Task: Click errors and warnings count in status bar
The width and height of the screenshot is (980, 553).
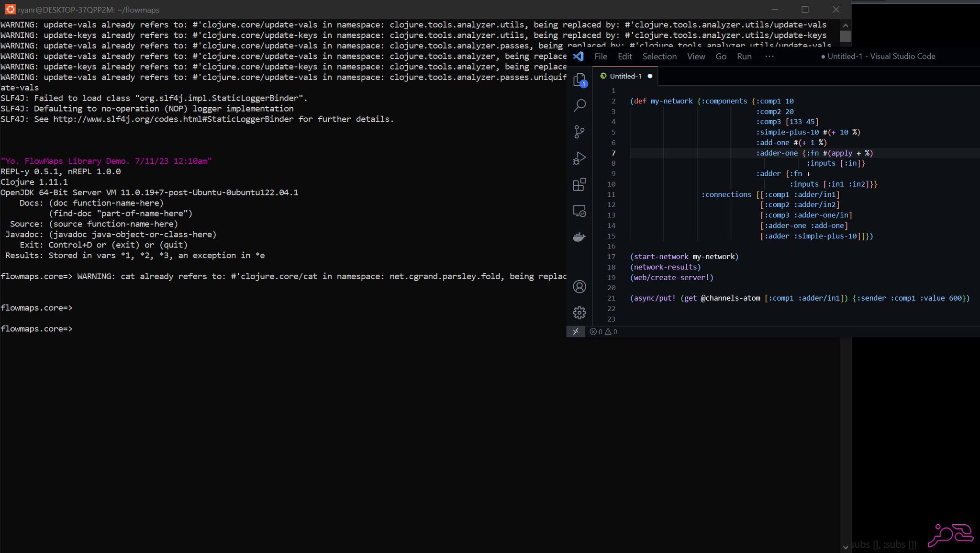Action: 603,331
